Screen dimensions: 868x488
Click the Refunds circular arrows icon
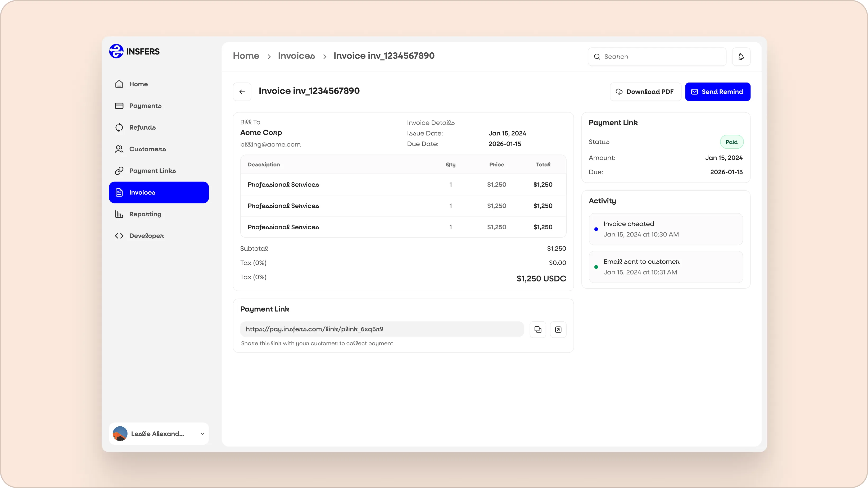point(119,127)
